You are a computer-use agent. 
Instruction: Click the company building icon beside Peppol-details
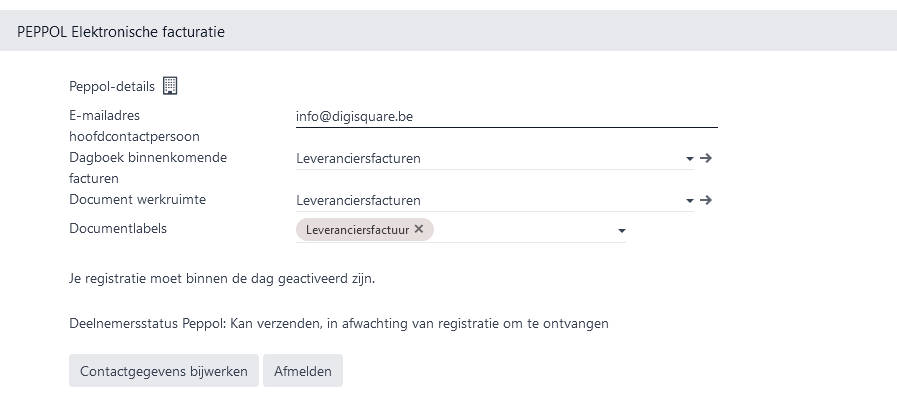(x=170, y=86)
